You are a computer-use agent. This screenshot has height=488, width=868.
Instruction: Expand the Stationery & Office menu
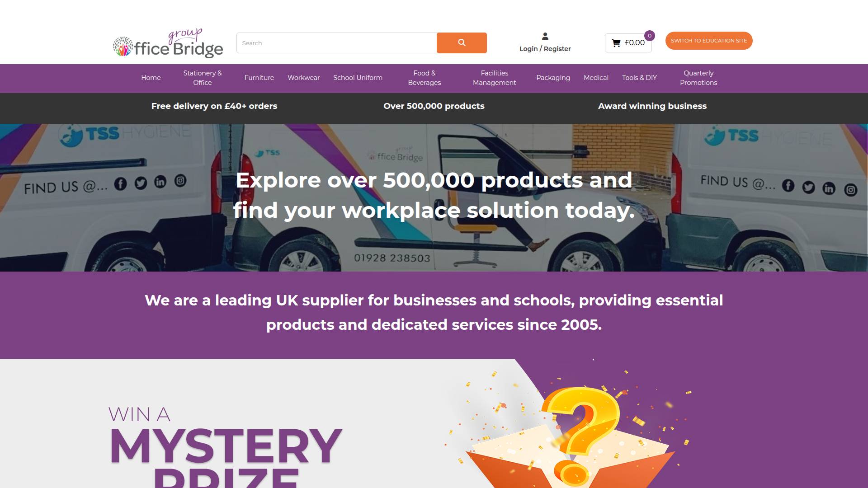203,78
